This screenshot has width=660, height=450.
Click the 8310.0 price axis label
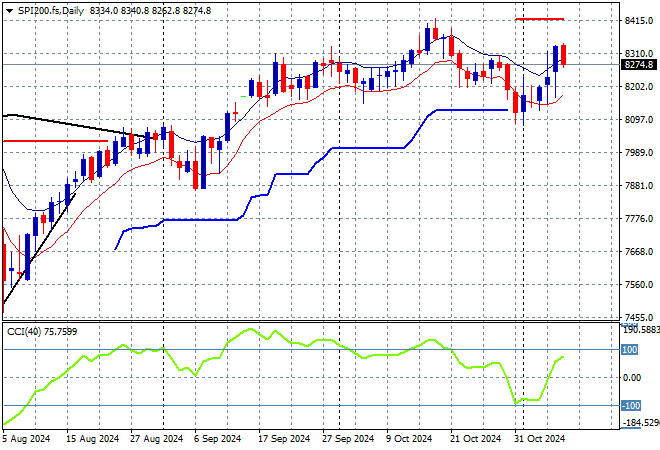tap(639, 53)
